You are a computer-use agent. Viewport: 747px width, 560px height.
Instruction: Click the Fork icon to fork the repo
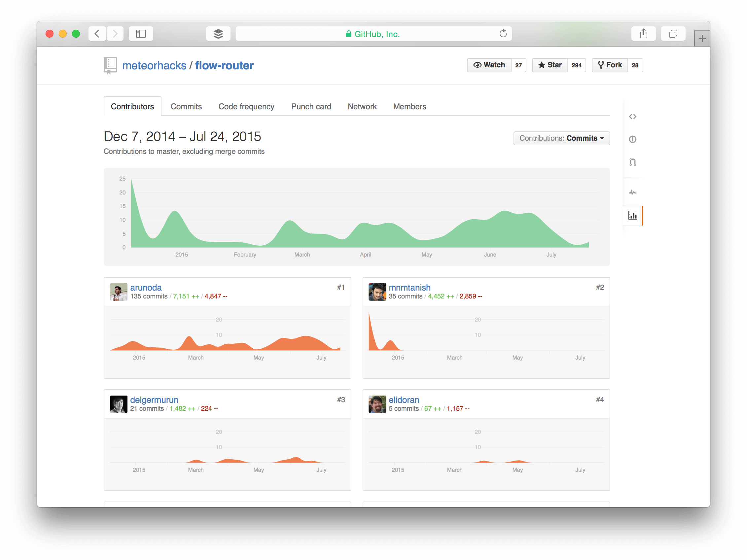601,65
